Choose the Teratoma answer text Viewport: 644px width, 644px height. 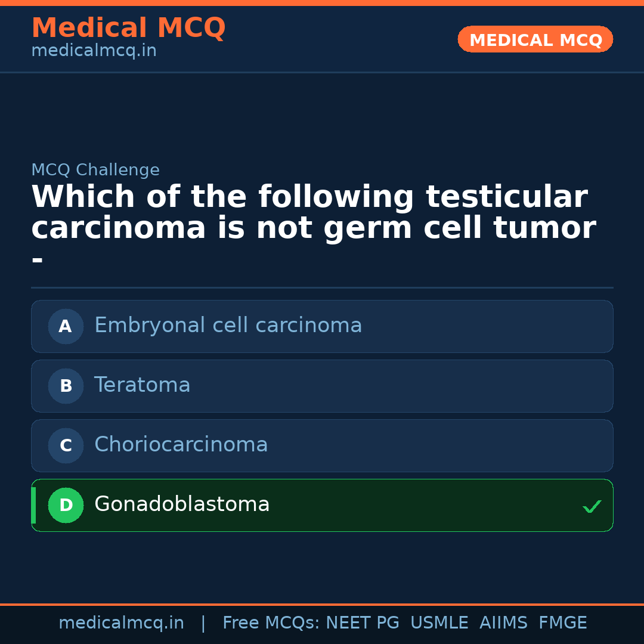coord(142,385)
